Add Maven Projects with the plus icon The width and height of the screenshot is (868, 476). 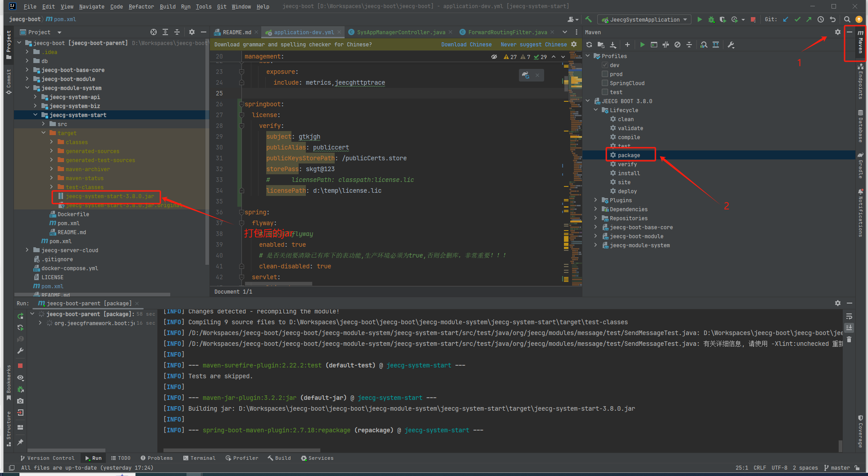tap(627, 45)
